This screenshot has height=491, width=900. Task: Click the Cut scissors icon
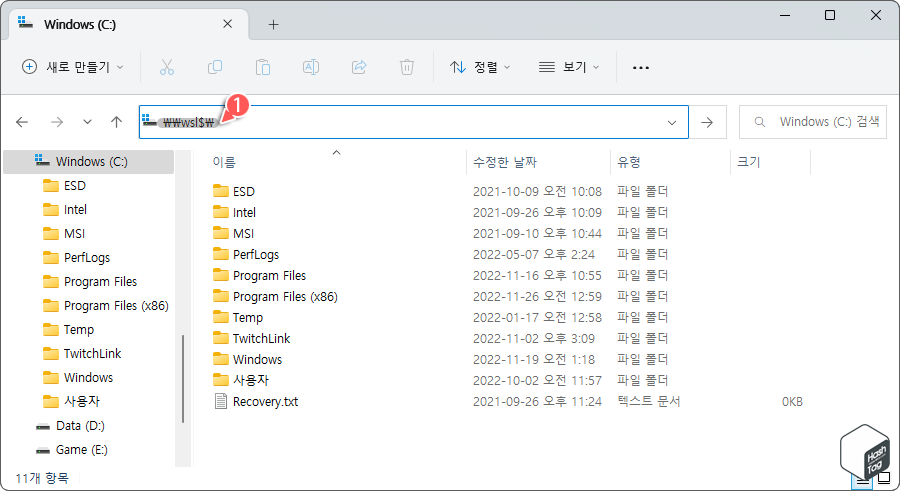[x=166, y=67]
